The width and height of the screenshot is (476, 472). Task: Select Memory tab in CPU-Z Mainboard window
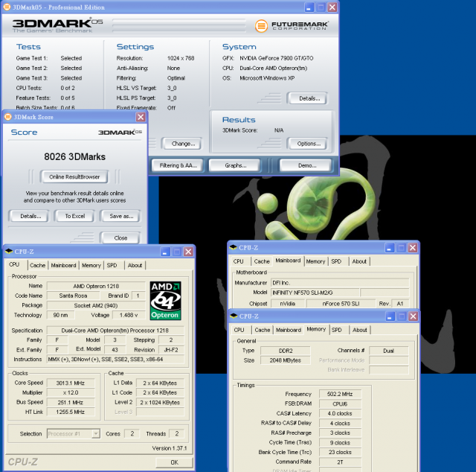315,261
